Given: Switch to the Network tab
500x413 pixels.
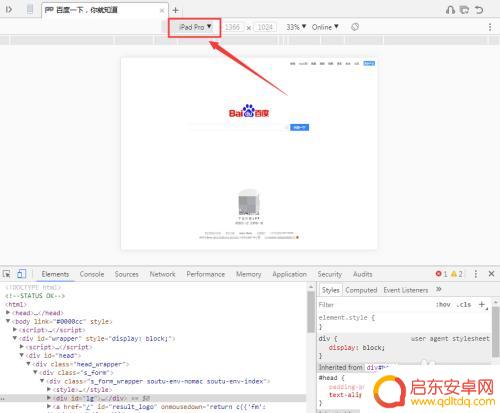Looking at the screenshot, I should point(162,274).
